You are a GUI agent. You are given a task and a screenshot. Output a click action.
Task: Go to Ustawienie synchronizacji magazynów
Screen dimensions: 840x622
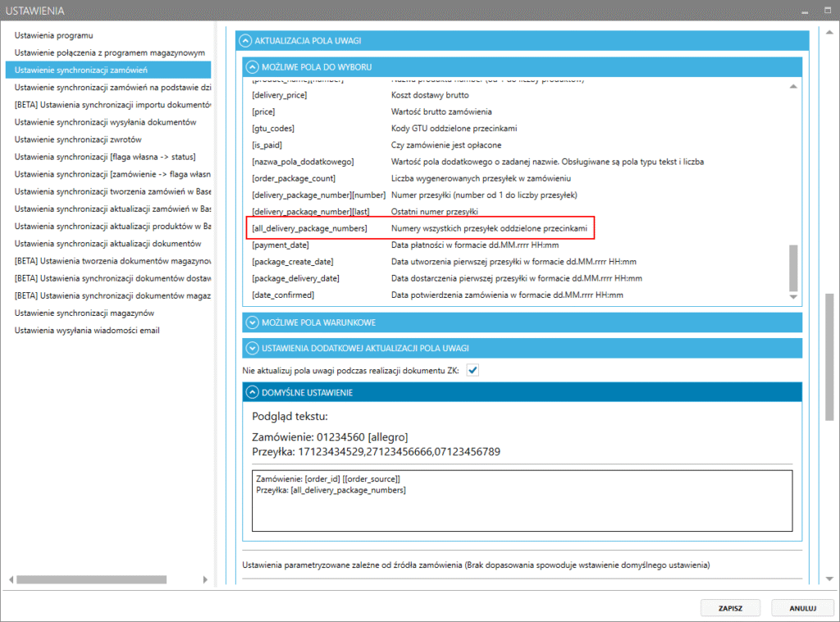(x=84, y=313)
